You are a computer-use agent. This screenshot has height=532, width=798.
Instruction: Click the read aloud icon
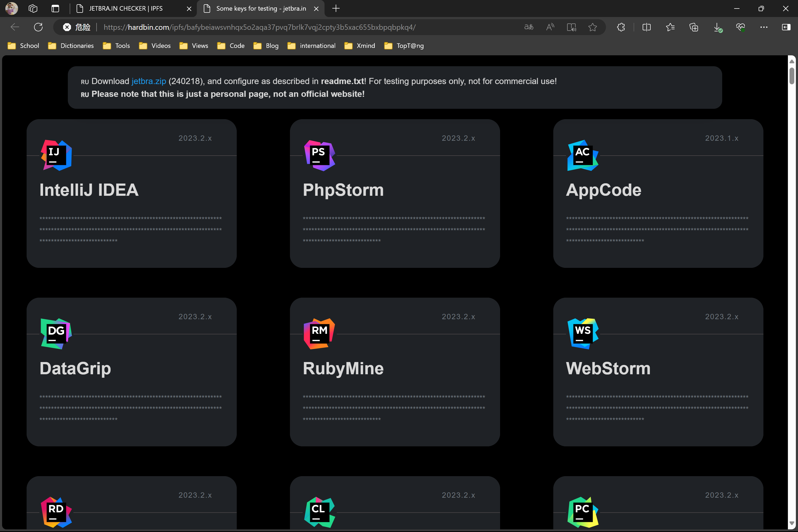[x=550, y=27]
